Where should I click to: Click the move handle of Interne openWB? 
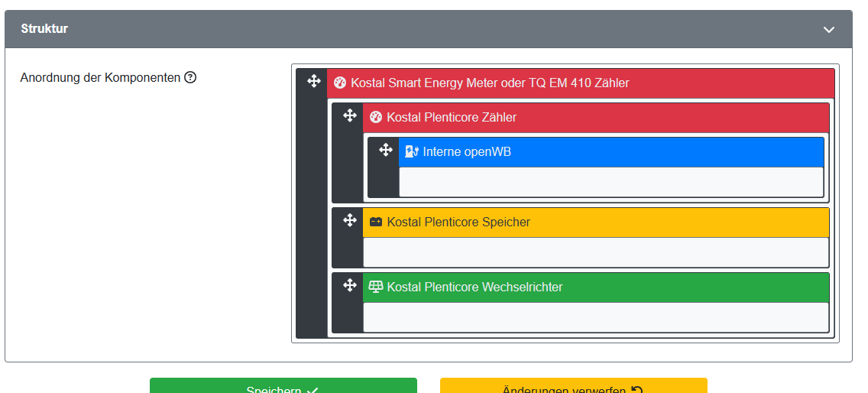[x=386, y=150]
